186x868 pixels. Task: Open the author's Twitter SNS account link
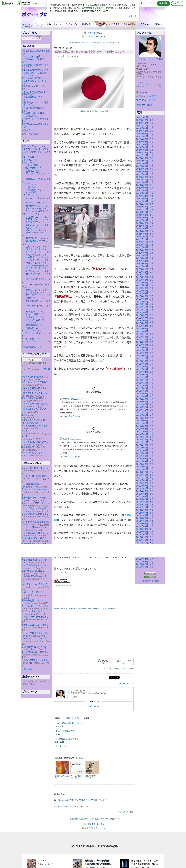[94, 706]
